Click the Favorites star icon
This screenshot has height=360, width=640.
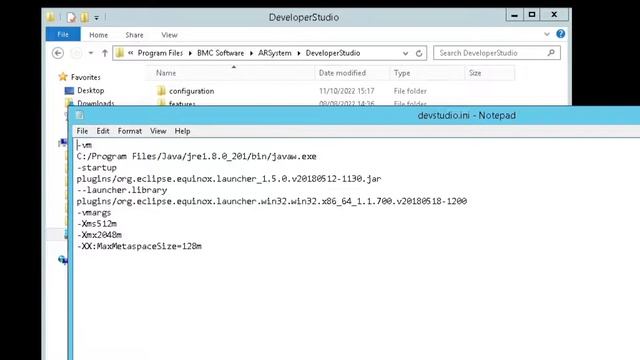pos(63,77)
